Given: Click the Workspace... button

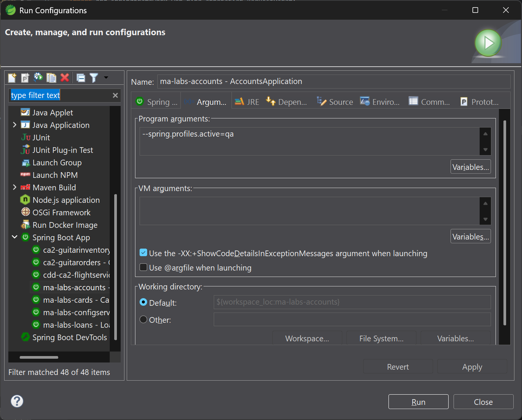Looking at the screenshot, I should pos(307,338).
